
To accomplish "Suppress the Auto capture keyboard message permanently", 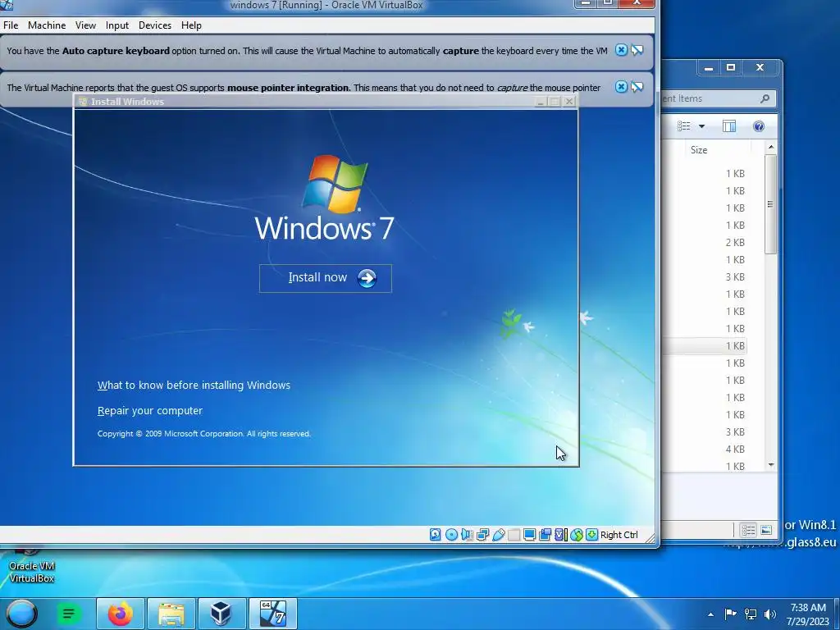I will click(637, 50).
